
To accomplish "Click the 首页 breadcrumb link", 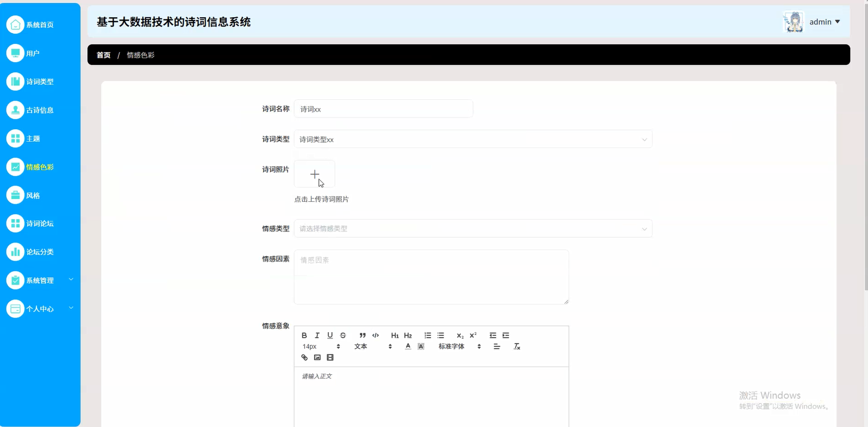I will point(103,55).
